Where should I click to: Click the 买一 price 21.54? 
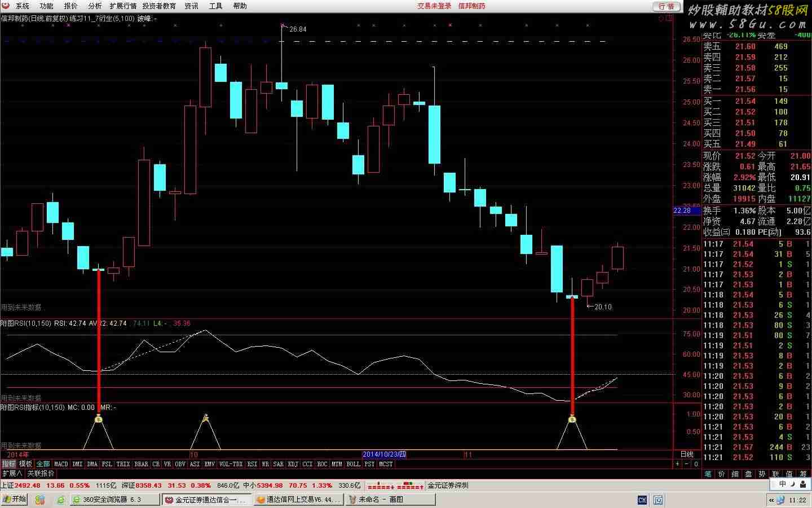coord(745,101)
